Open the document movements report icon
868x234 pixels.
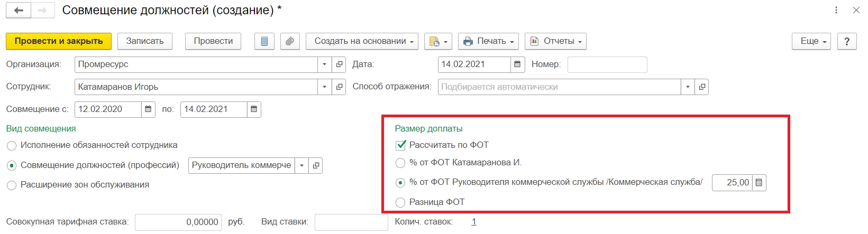[264, 41]
